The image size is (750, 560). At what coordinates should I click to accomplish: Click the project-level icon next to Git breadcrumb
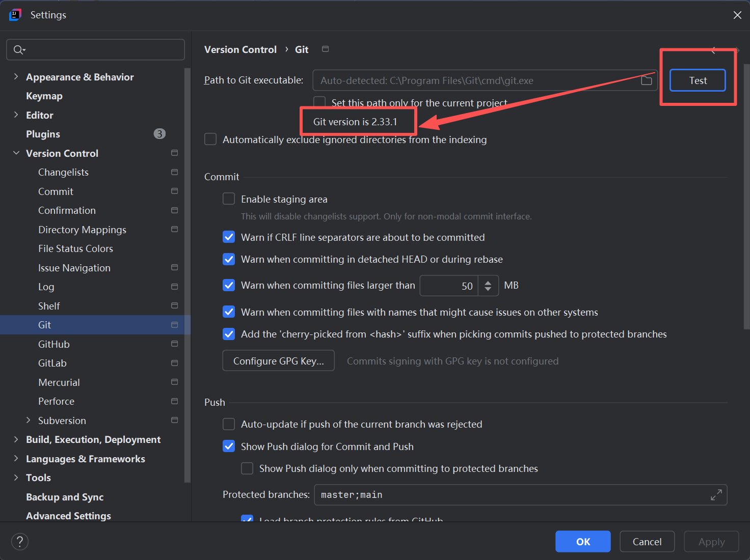pos(325,49)
